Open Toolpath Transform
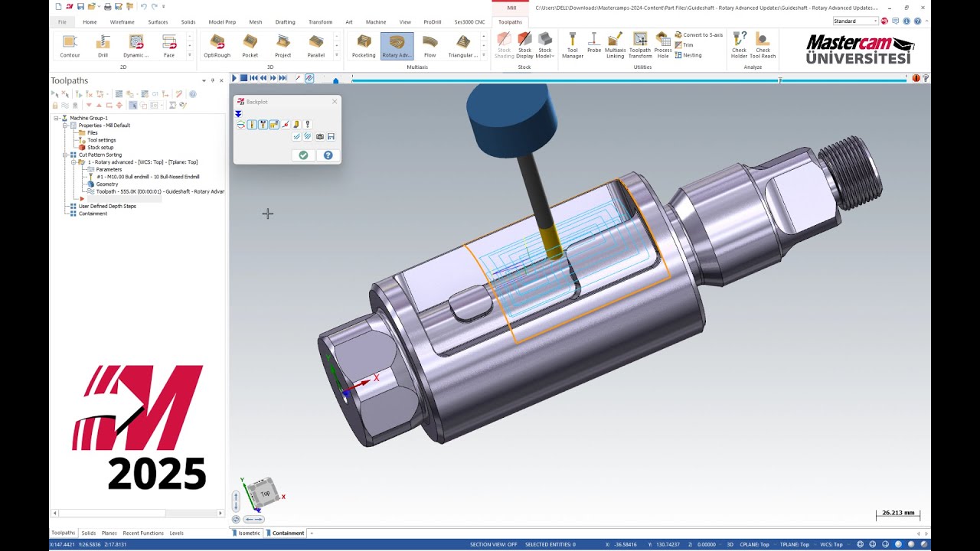Screen dimensions: 980x551 click(x=640, y=46)
